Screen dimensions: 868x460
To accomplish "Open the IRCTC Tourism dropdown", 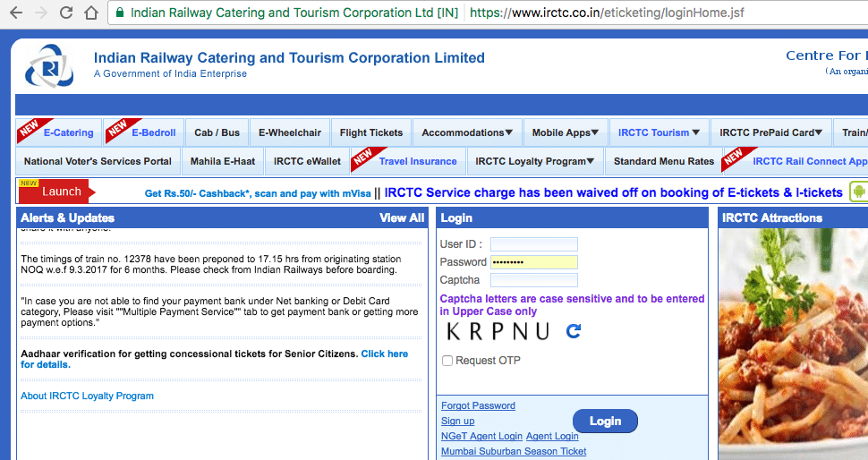I will point(659,132).
